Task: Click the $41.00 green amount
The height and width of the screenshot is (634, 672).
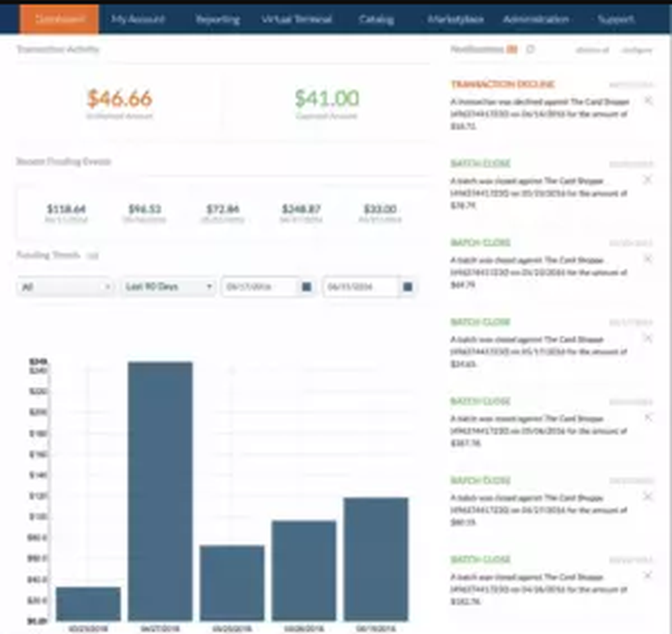Action: 327,99
